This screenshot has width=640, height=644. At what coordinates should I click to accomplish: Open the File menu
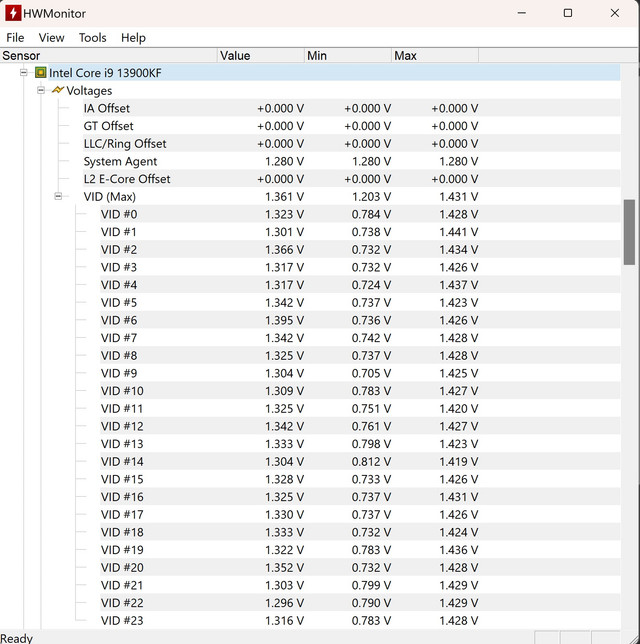[15, 38]
